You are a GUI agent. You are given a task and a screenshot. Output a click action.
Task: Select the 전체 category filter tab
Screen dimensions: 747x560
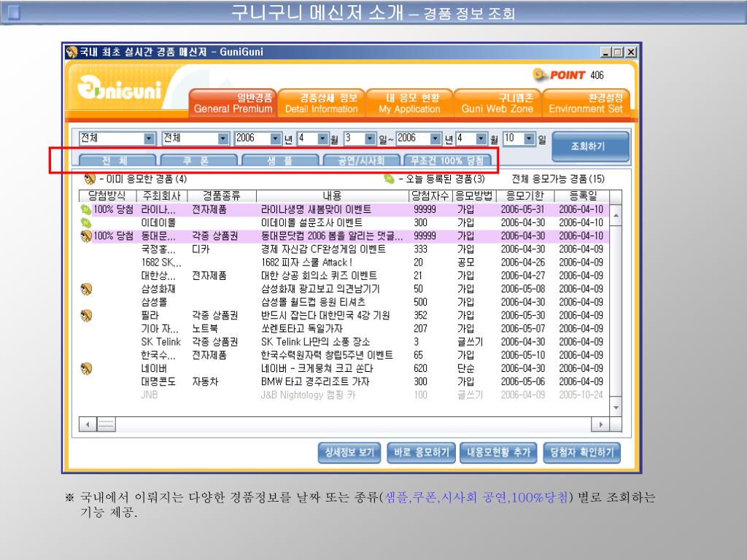click(x=117, y=160)
